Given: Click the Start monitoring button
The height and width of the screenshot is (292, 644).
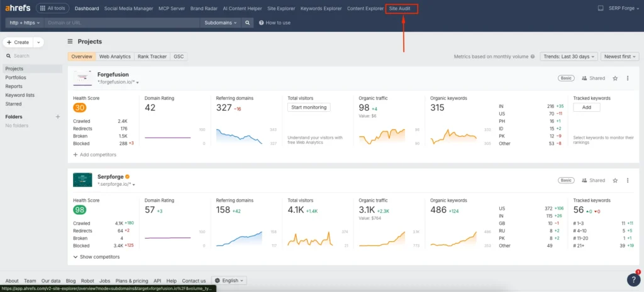Looking at the screenshot, I should pos(309,107).
